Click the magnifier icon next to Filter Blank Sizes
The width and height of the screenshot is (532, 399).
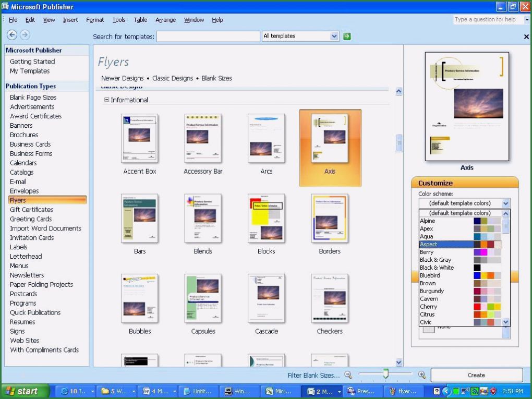(347, 374)
